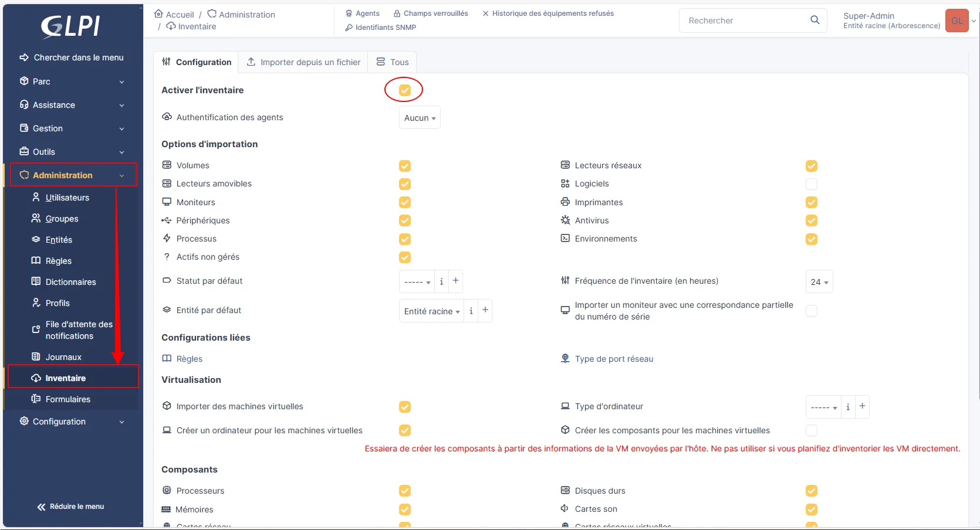Image resolution: width=980 pixels, height=530 pixels.
Task: Open Chercher dans le menu
Action: tap(72, 57)
